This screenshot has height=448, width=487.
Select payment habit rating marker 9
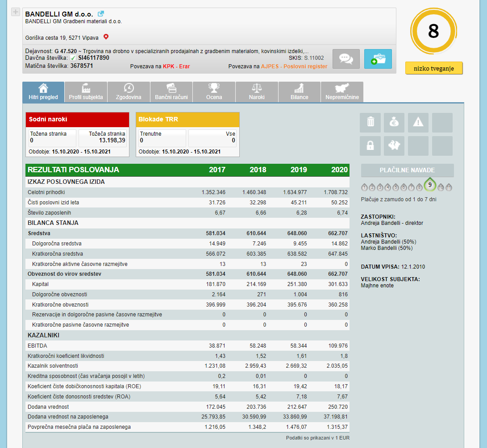[430, 185]
